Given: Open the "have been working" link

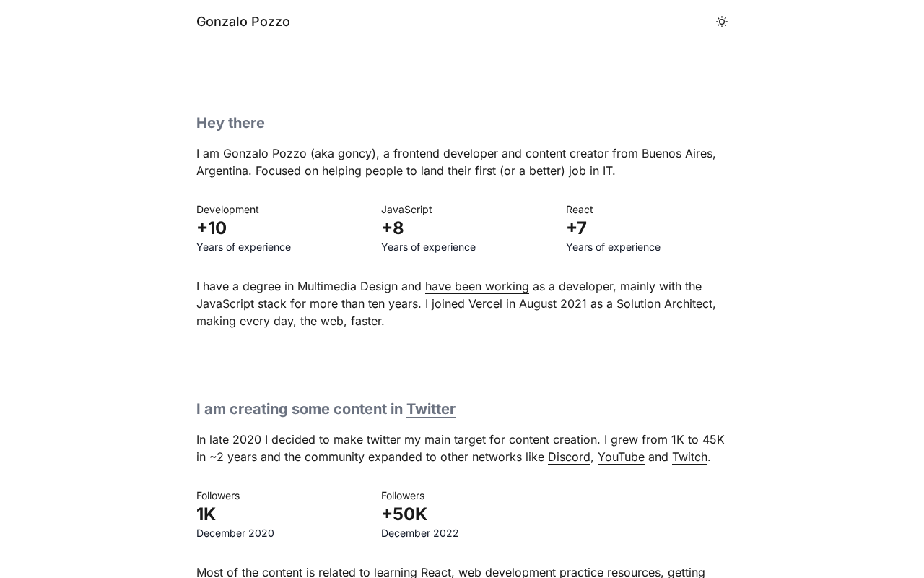Looking at the screenshot, I should click(476, 287).
